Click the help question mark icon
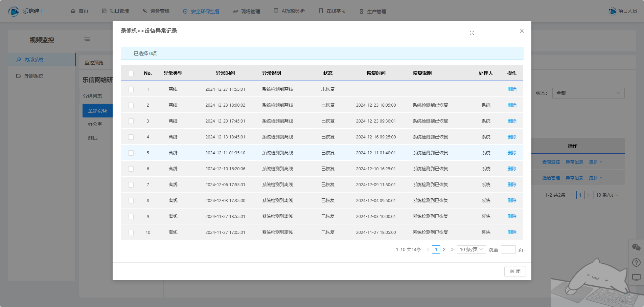Screen dimensions: 644x307 (636, 262)
